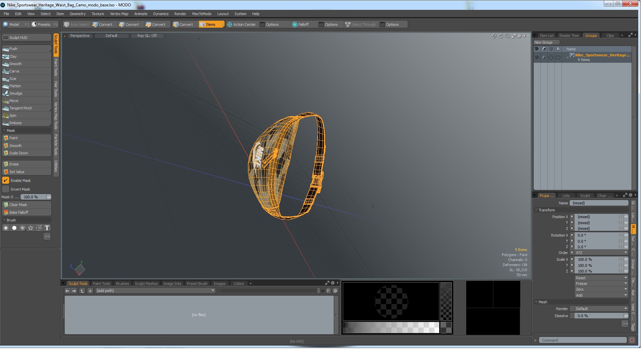Pick the soft round brush tip icon
The image size is (644, 349).
pyautogui.click(x=6, y=228)
